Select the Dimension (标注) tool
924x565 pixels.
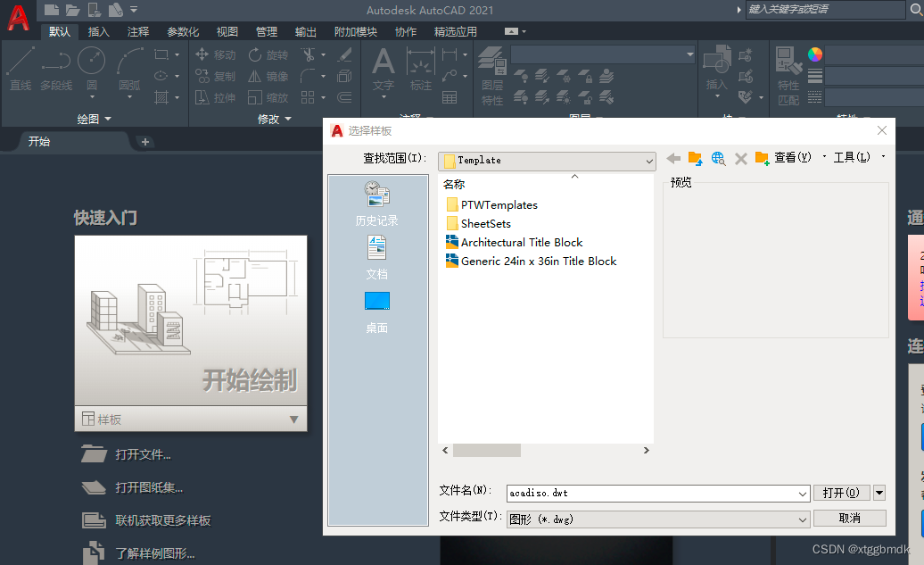tap(421, 70)
